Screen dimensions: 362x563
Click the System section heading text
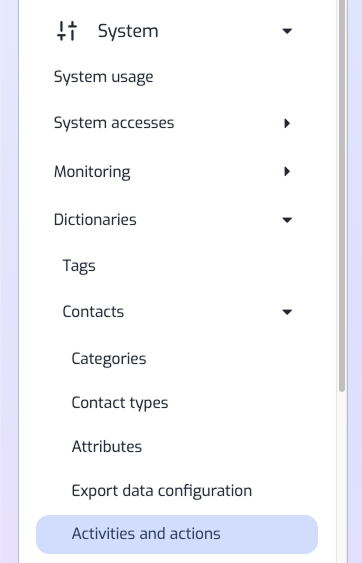(128, 31)
